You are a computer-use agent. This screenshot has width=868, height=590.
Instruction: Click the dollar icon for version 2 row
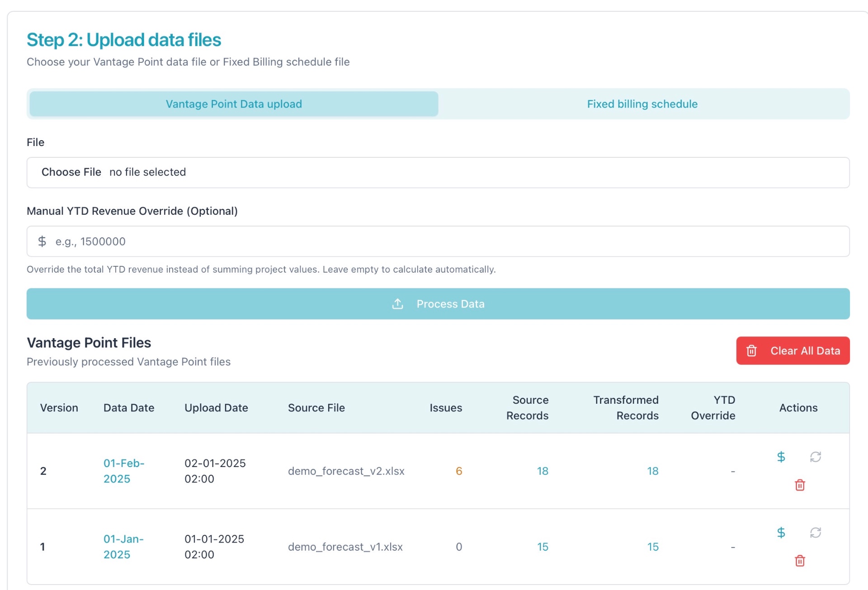tap(781, 457)
